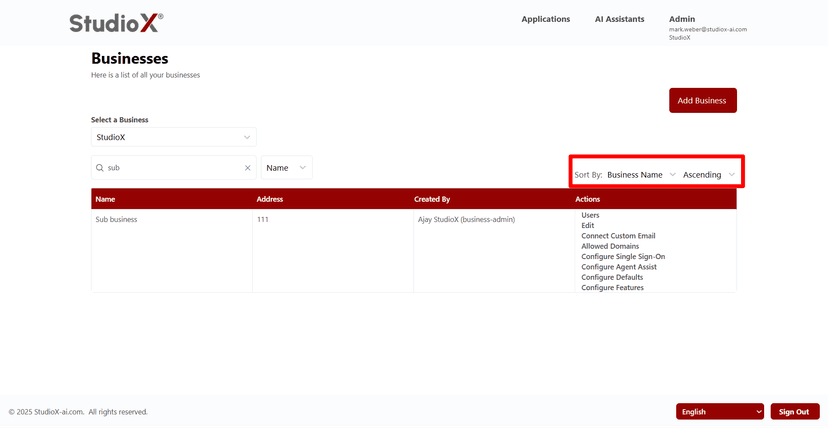Open the Name search filter dropdown
This screenshot has height=428, width=828.
287,168
